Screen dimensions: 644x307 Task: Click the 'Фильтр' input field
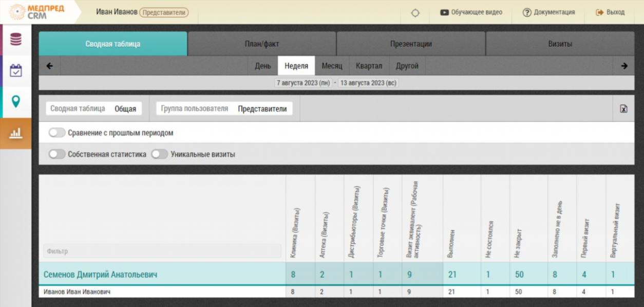coord(162,252)
